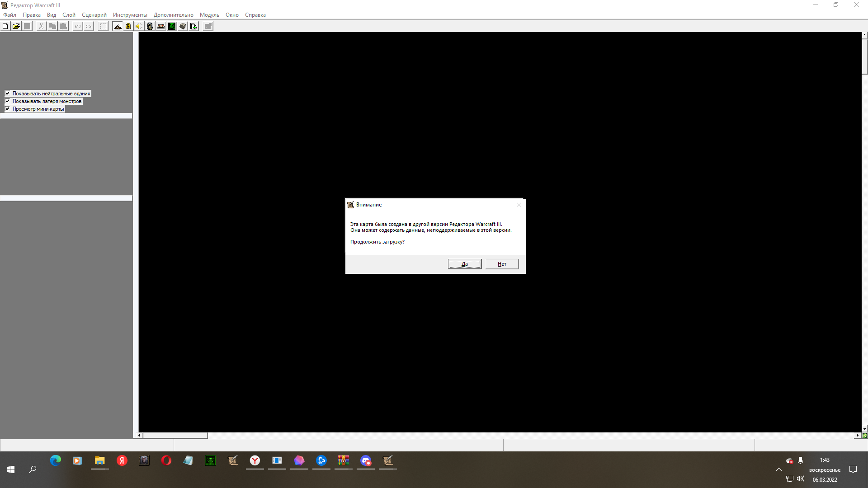Toggle Показывать лагеря монстров checkbox
This screenshot has width=868, height=488.
coord(8,101)
